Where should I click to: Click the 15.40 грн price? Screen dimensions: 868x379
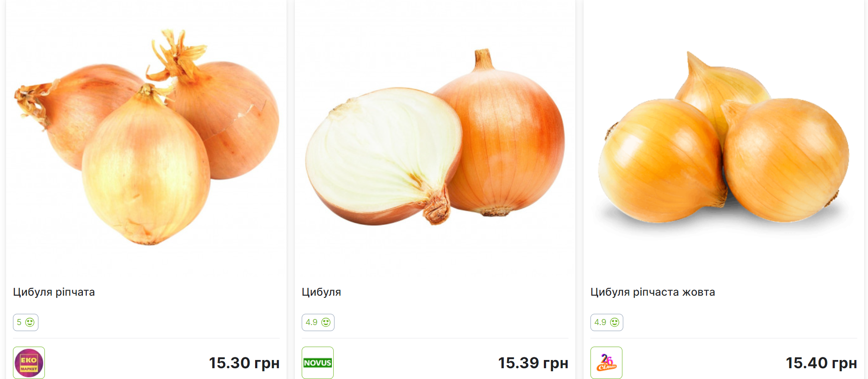821,363
